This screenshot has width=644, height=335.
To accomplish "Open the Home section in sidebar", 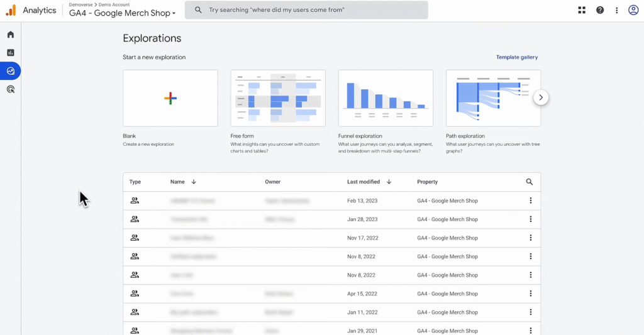I will click(11, 35).
